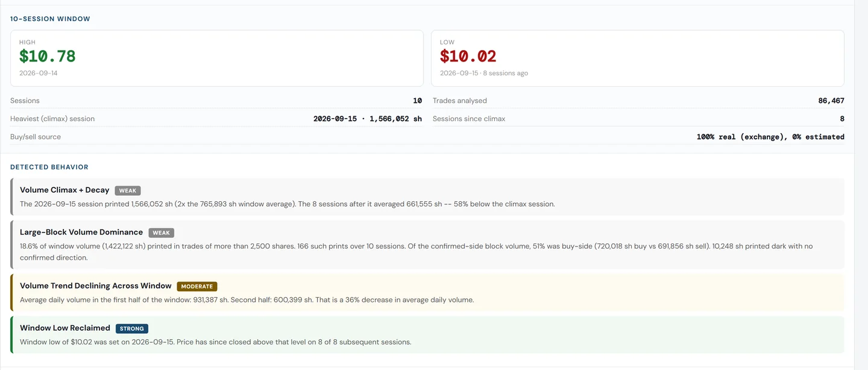
Task: Select the "Trades analysed" label
Action: 460,101
